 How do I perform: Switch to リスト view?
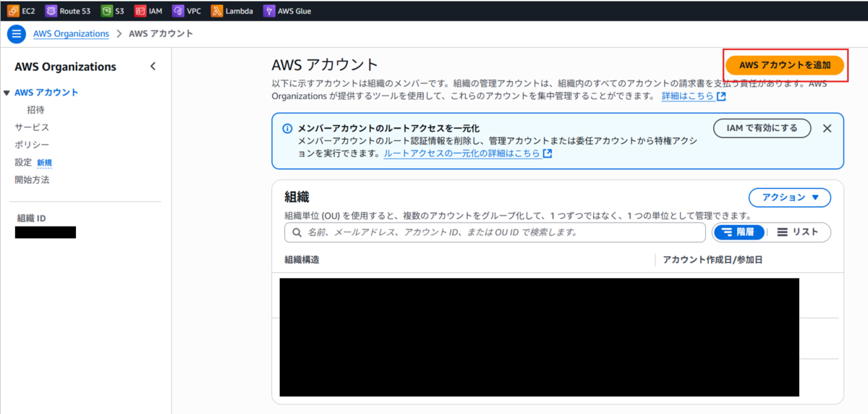click(x=798, y=232)
